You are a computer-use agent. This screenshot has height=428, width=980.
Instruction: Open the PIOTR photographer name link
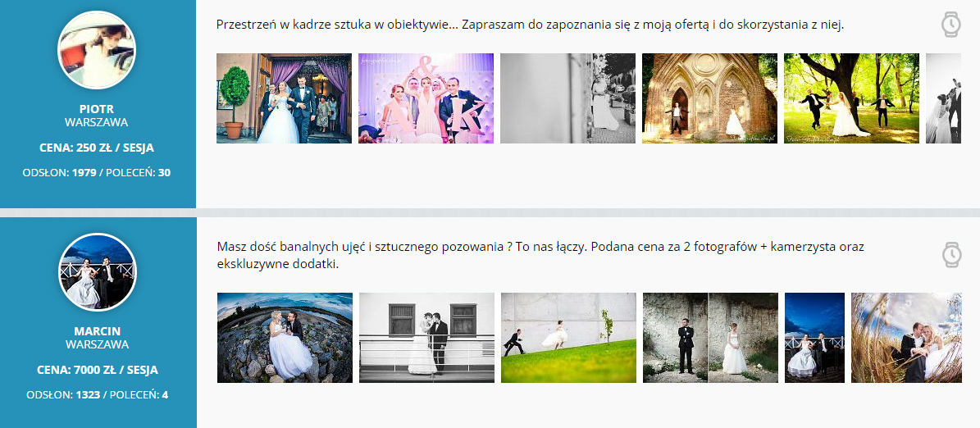point(97,108)
